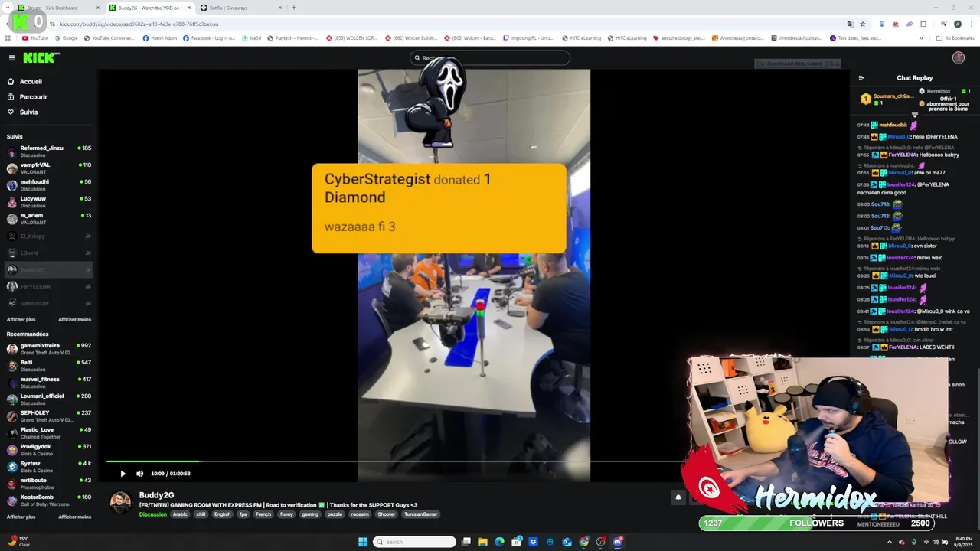Image resolution: width=980 pixels, height=551 pixels.
Task: Click the Kick logo
Action: [x=41, y=57]
